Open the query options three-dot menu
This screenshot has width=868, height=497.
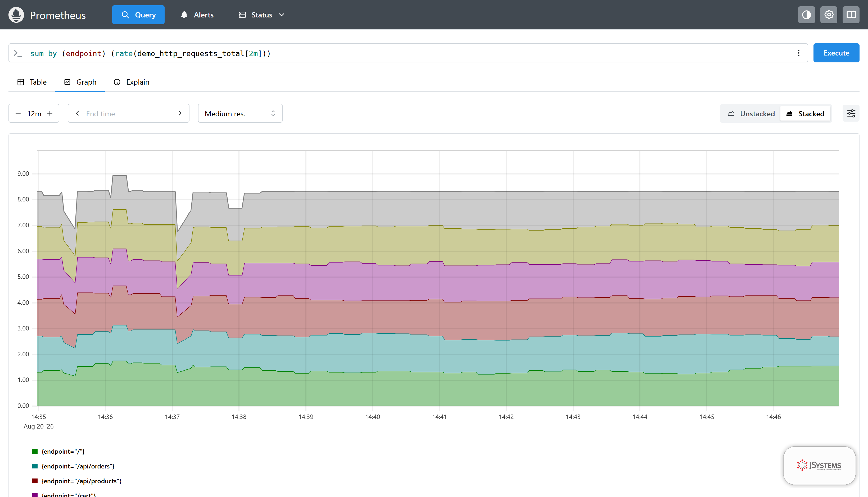point(798,53)
